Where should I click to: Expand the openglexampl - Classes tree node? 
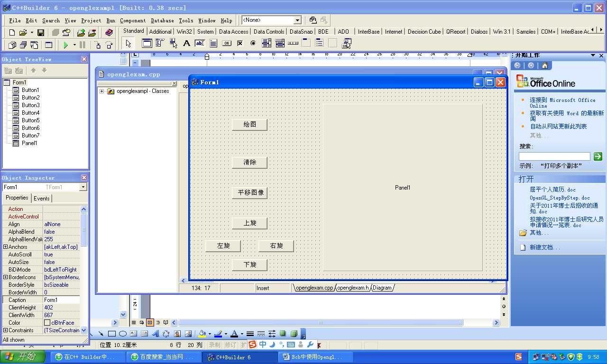click(102, 91)
